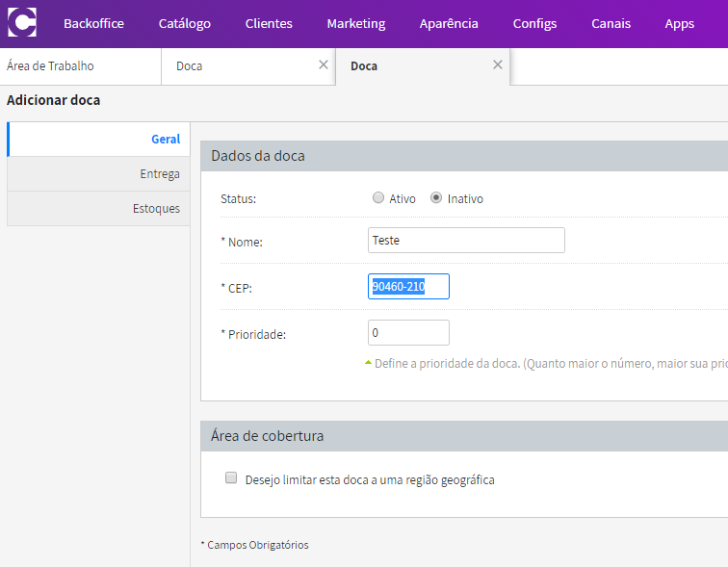Click the C logo icon
The width and height of the screenshot is (728, 567).
(22, 22)
